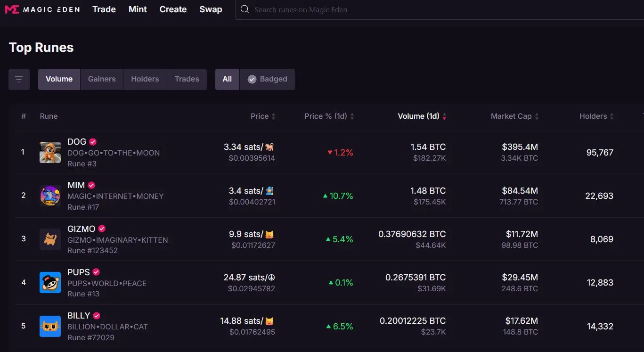This screenshot has height=352, width=644.
Task: Open the Create menu
Action: coord(173,9)
